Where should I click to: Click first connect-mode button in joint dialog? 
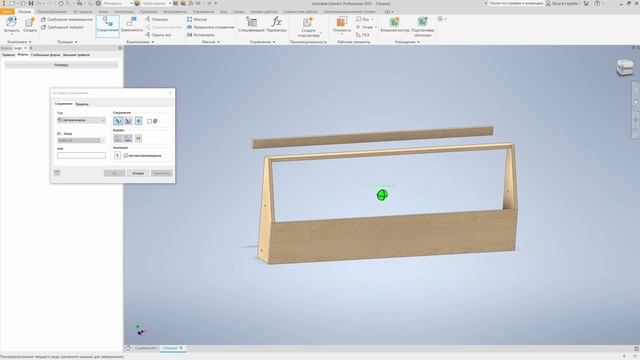click(x=118, y=121)
